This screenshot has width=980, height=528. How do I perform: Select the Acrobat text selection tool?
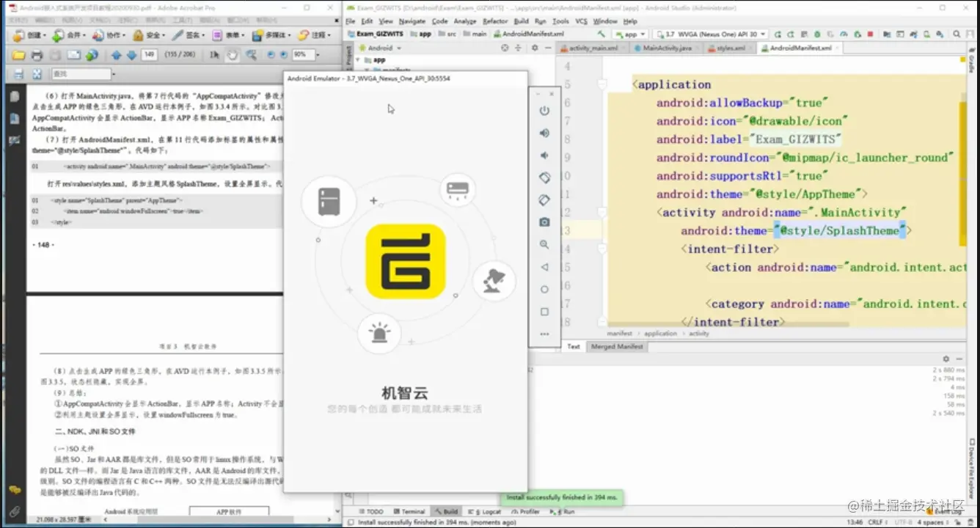215,54
